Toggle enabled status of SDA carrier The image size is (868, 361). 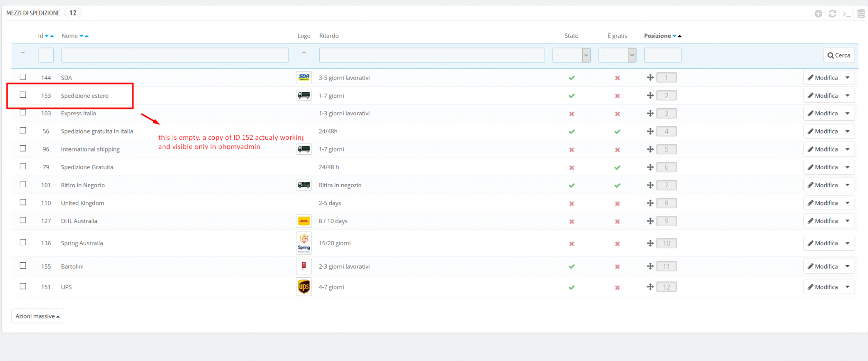[x=571, y=78]
